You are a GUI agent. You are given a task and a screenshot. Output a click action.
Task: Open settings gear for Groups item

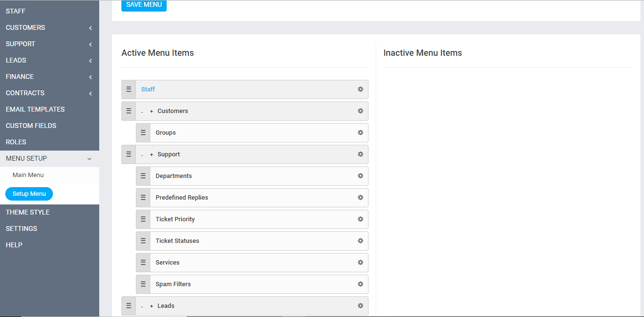360,133
